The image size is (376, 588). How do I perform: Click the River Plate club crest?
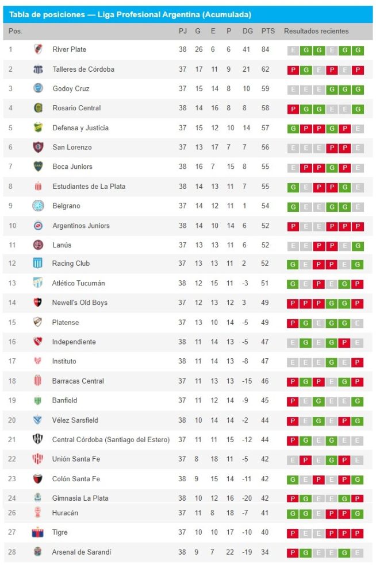pos(38,49)
